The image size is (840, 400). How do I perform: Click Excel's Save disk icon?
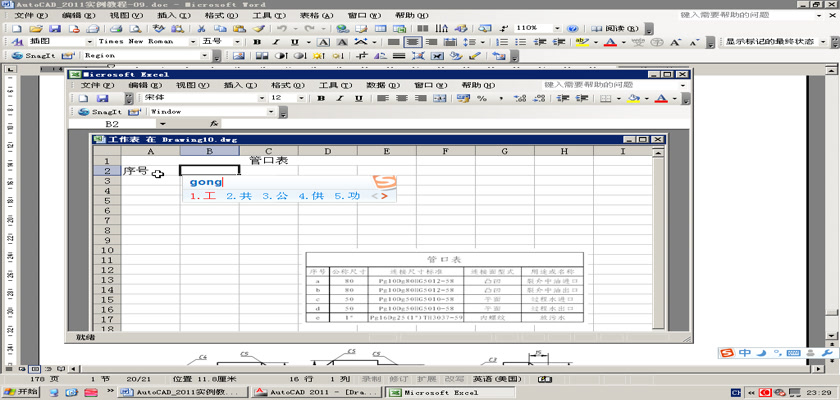102,99
